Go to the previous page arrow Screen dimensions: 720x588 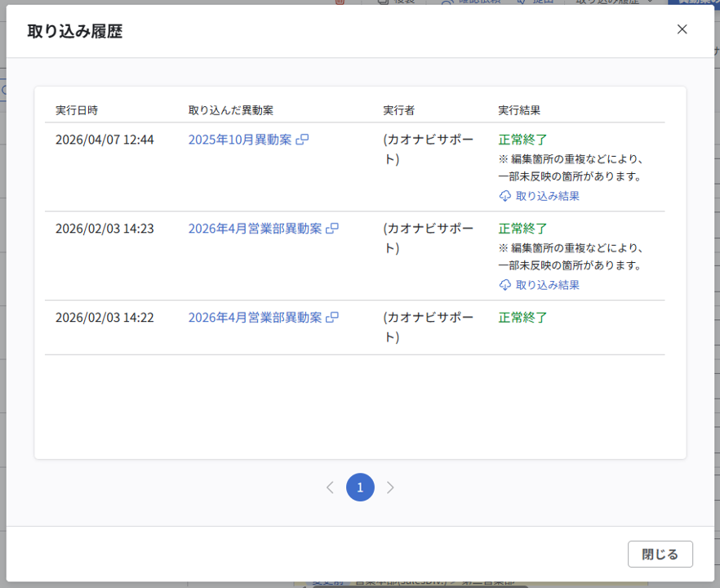[330, 488]
